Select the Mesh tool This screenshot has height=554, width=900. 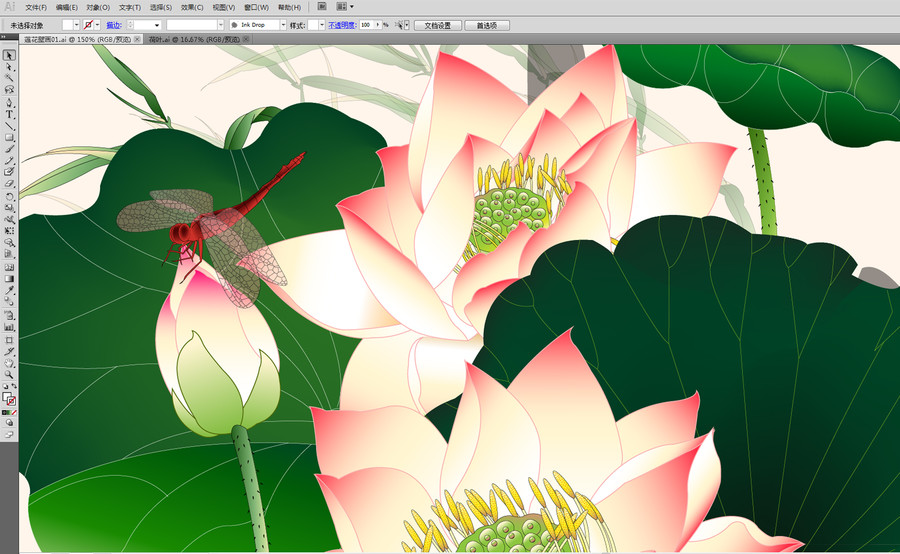point(9,268)
